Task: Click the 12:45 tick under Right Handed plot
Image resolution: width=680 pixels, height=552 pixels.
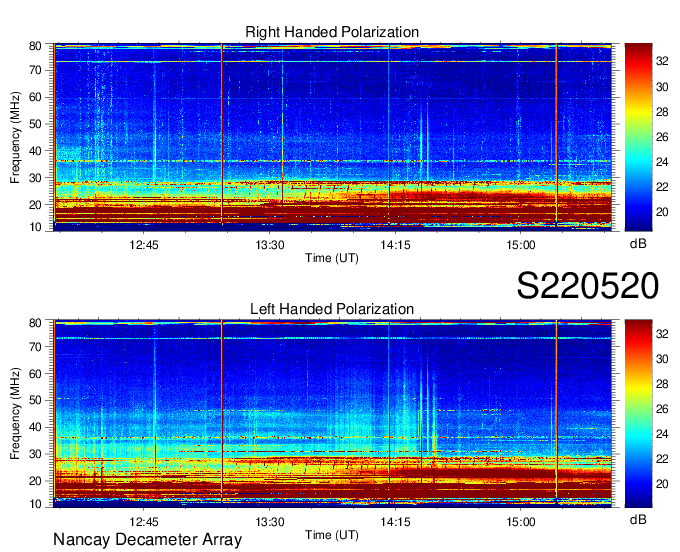Action: pos(144,245)
